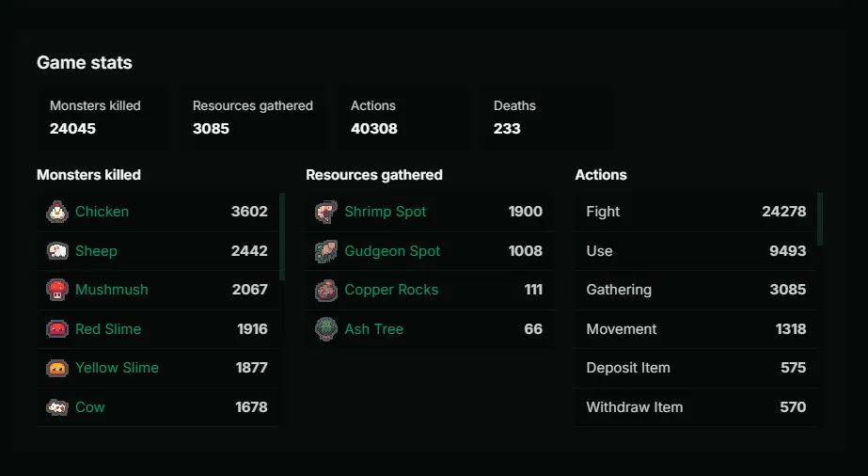Click the Red Slime icon
The height and width of the screenshot is (476, 868).
[57, 328]
